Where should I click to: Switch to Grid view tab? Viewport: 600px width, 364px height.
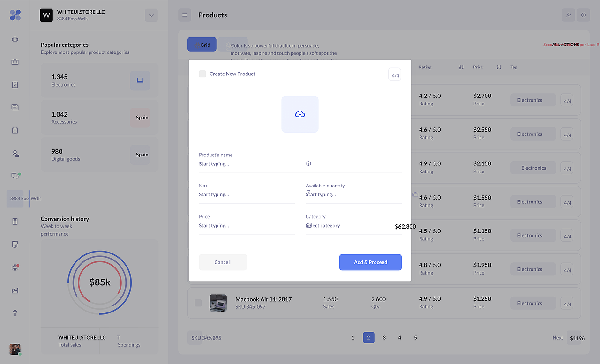pyautogui.click(x=202, y=45)
